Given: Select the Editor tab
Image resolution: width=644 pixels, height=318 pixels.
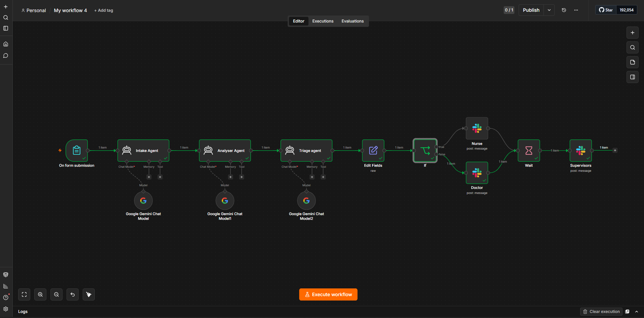Looking at the screenshot, I should pos(298,21).
